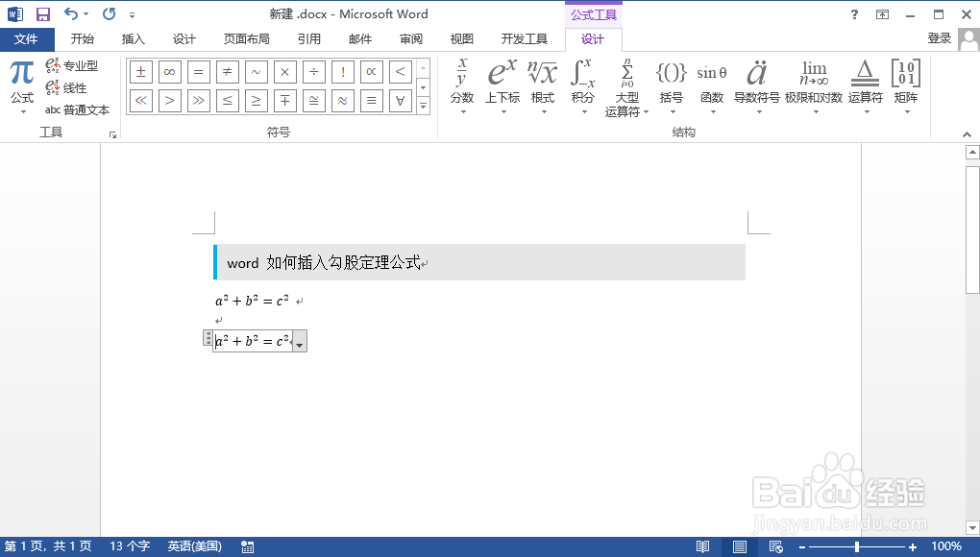Open the Script (上下标) structure dropdown
980x557 pixels.
coord(502,86)
